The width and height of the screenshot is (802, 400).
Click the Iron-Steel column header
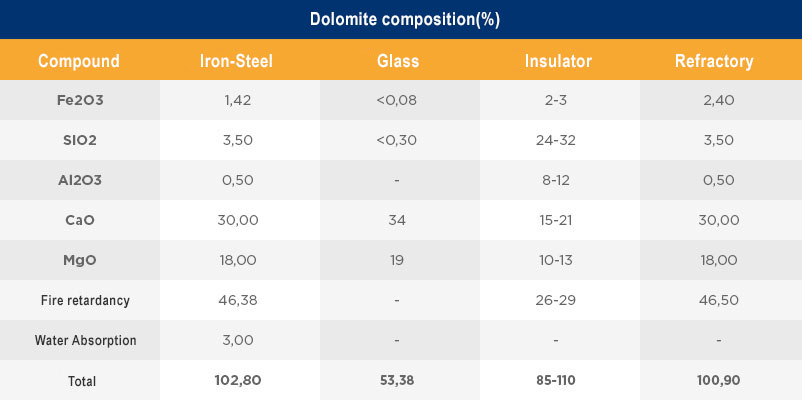237,61
